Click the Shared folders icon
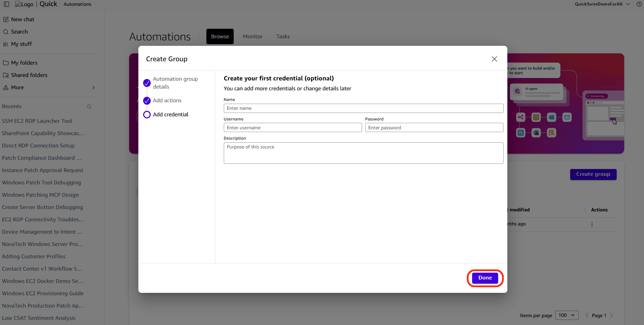 click(6, 75)
